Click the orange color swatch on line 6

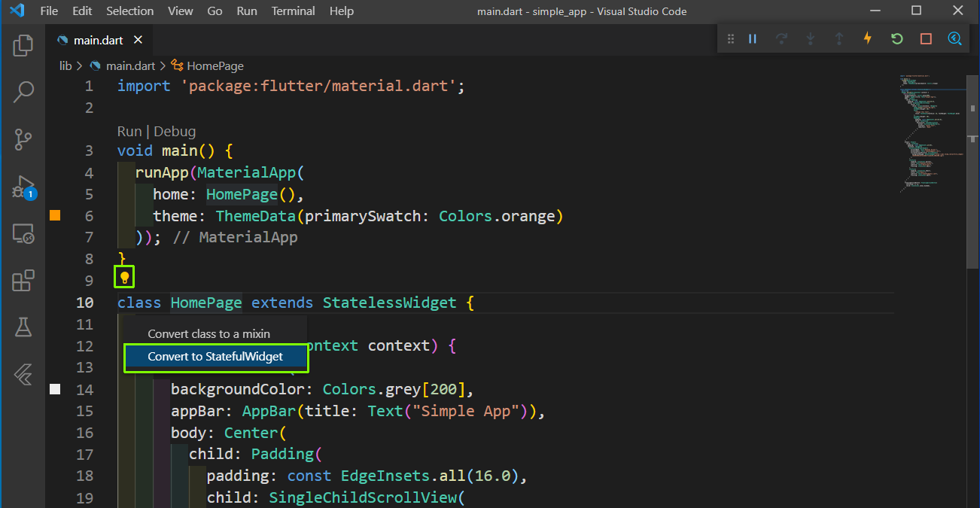[54, 216]
